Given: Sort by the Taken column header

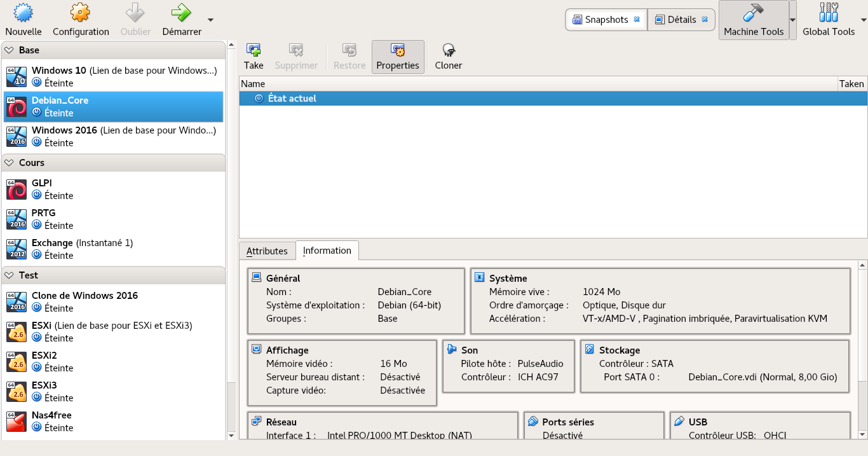Looking at the screenshot, I should [851, 84].
